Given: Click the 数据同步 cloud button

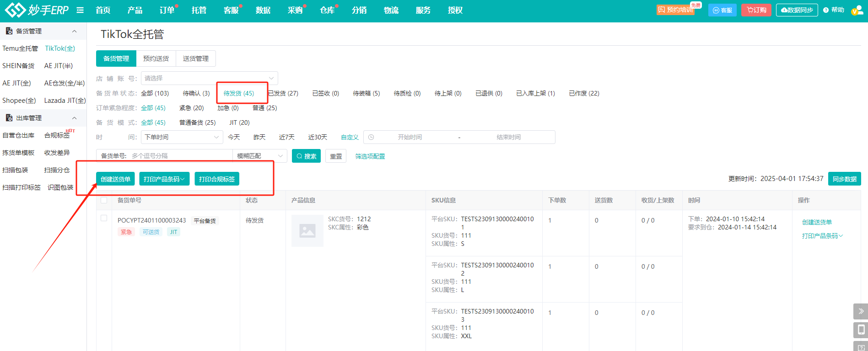Looking at the screenshot, I should point(797,10).
